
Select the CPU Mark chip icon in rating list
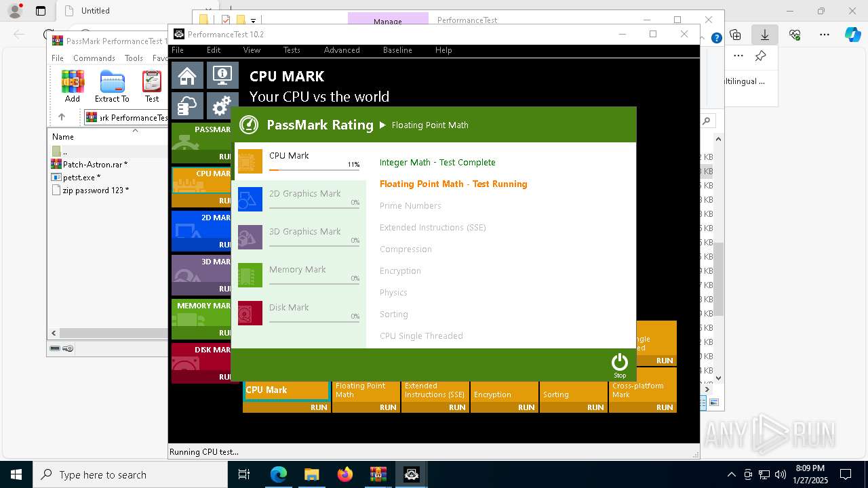250,162
